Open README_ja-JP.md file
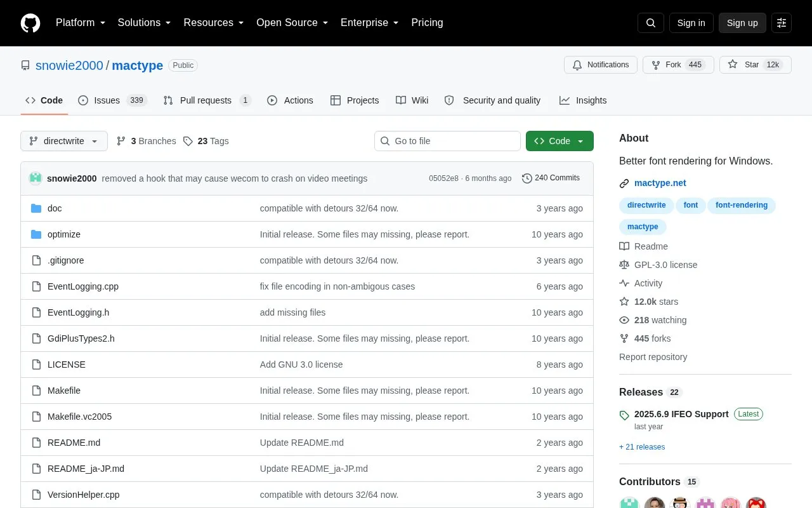Image resolution: width=812 pixels, height=508 pixels. [x=86, y=469]
